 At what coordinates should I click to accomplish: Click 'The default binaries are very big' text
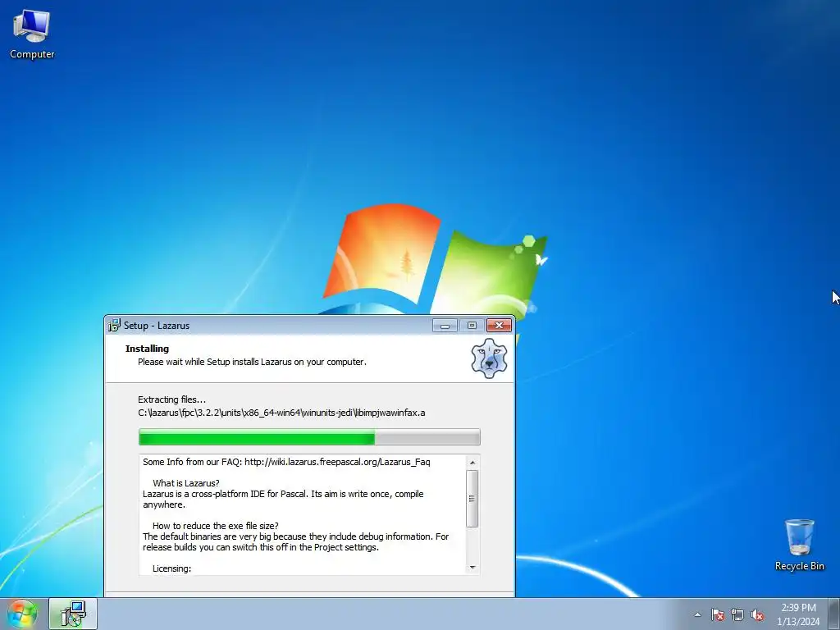[295, 541]
